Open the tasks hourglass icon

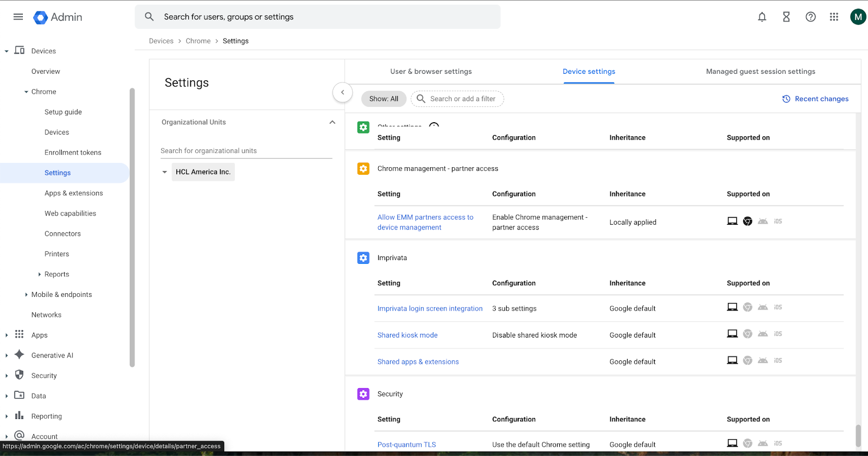tap(786, 17)
